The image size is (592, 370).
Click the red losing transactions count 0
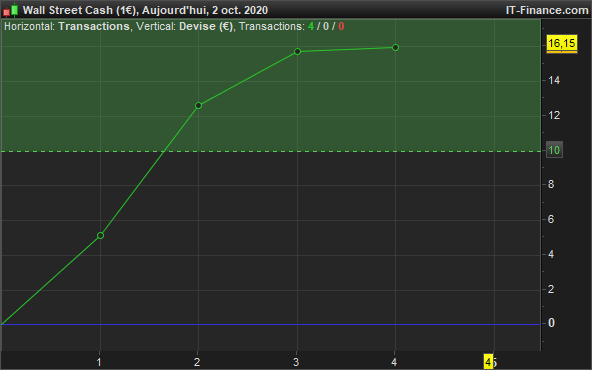click(x=341, y=26)
